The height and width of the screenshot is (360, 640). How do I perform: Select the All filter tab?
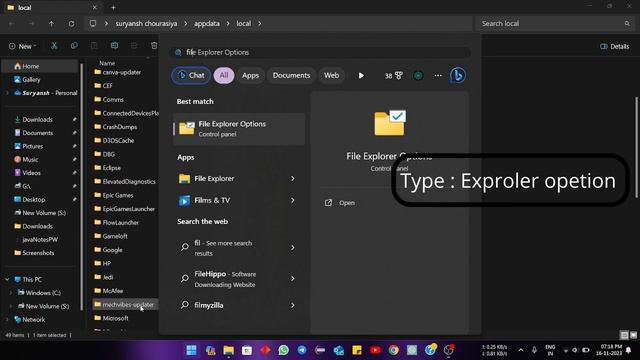pos(224,75)
